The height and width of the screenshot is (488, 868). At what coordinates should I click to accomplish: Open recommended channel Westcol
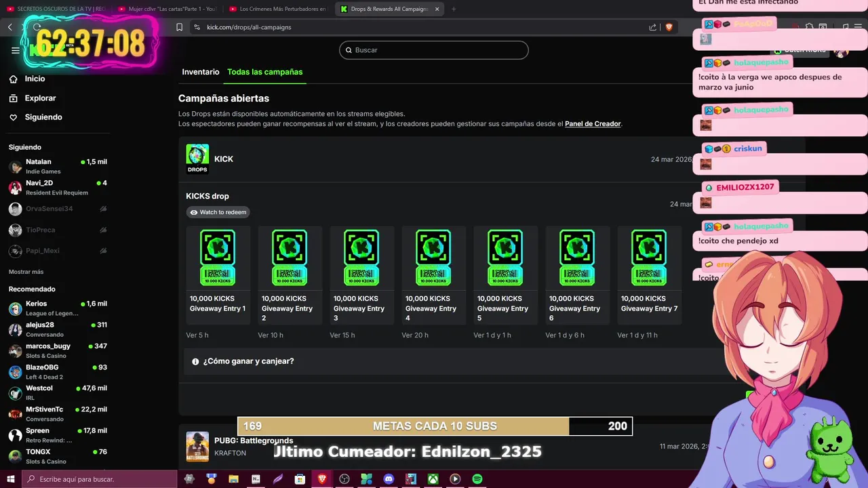[x=58, y=392]
